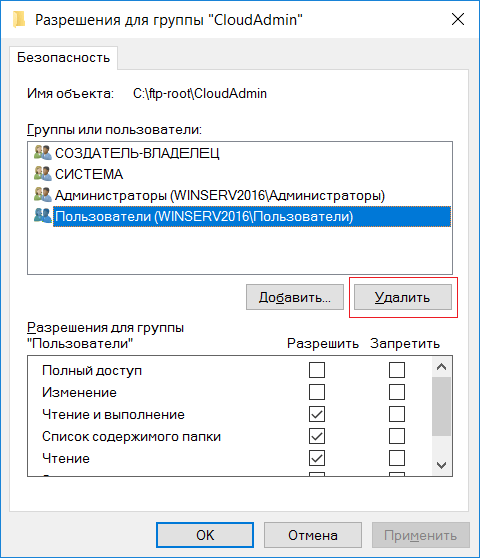The image size is (480, 558).
Task: Click the Пользователи group icon
Action: (x=43, y=216)
